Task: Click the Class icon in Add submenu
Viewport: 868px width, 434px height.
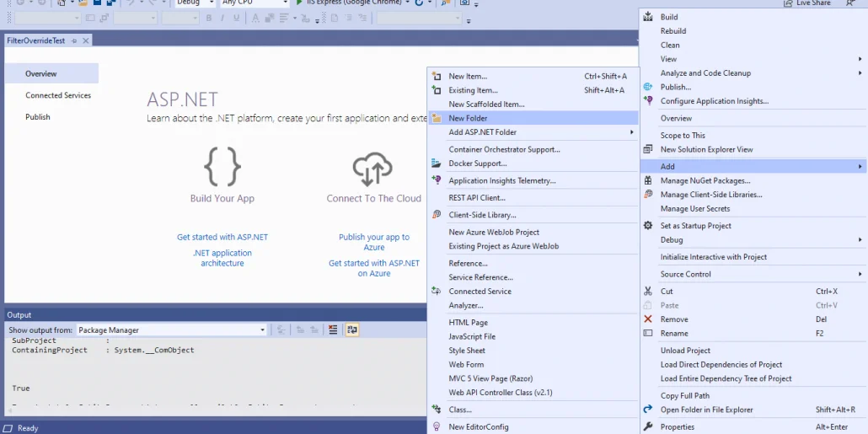Action: [x=437, y=410]
